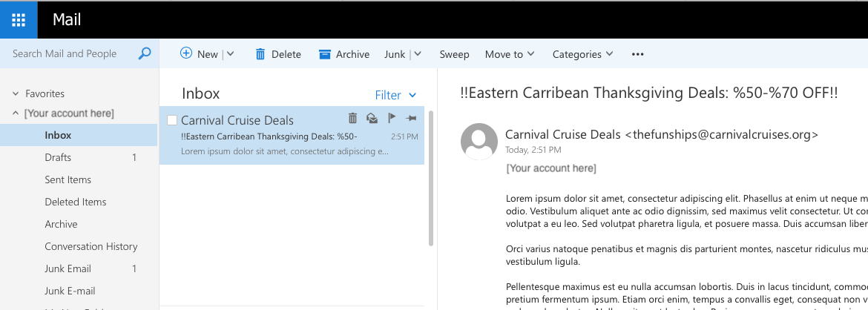The width and height of the screenshot is (868, 310).
Task: Open the Categories menu
Action: click(x=582, y=54)
